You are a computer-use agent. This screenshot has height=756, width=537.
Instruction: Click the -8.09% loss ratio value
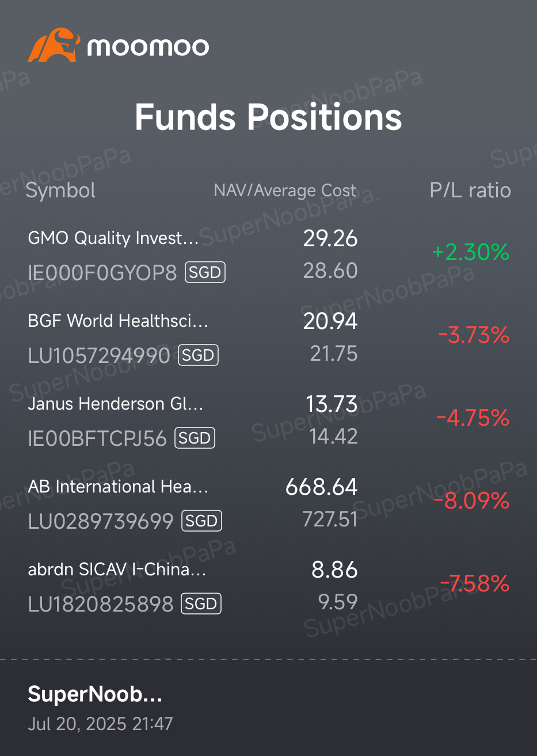pos(471,501)
